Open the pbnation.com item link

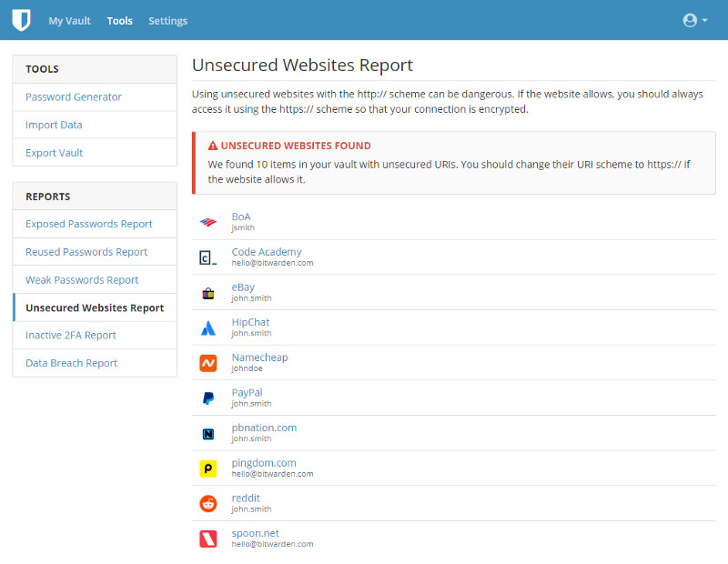(x=264, y=428)
